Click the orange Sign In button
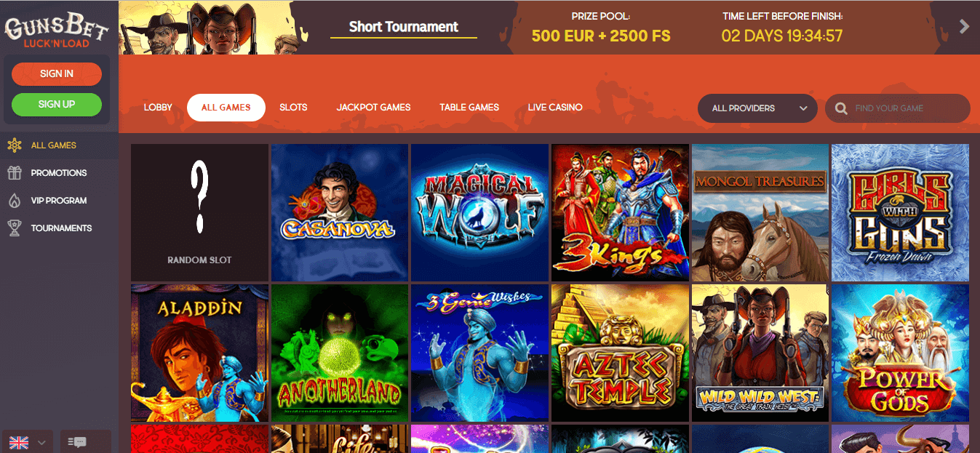 57,73
